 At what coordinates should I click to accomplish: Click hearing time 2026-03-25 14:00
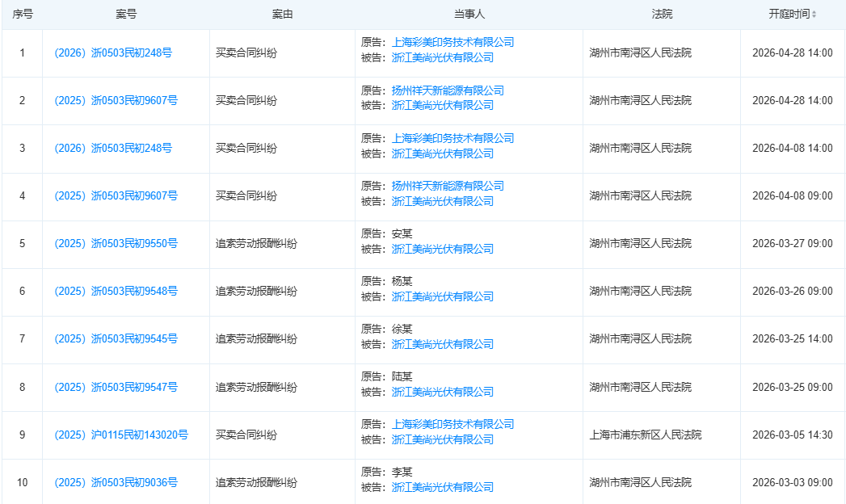pos(793,339)
